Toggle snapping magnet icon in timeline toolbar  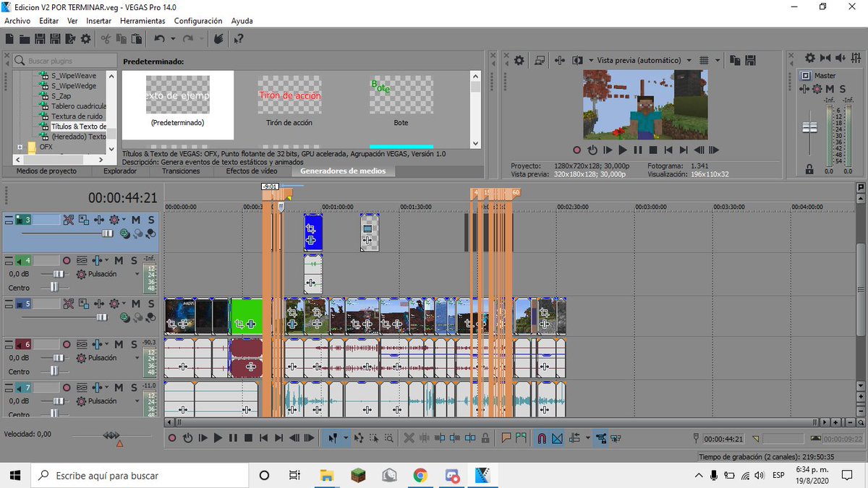tap(541, 437)
